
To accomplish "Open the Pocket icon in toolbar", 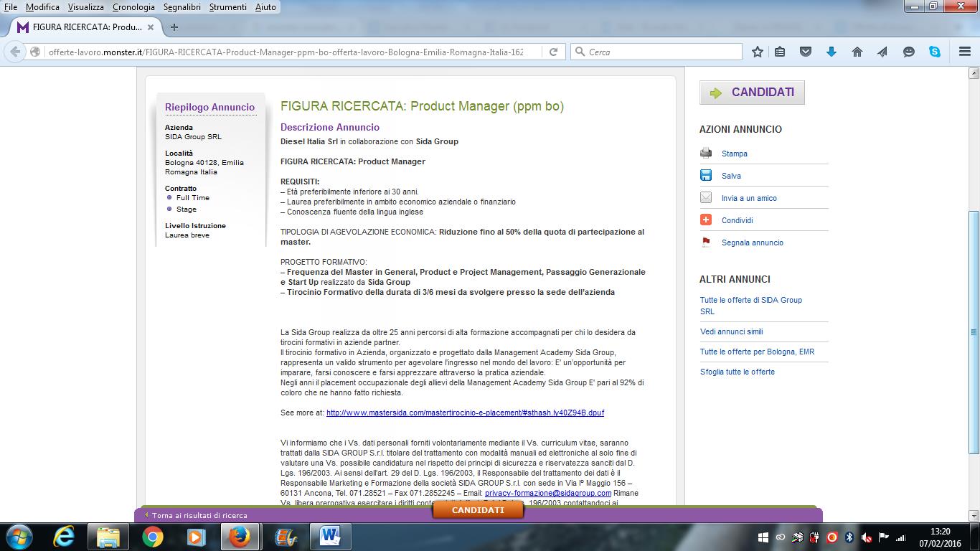I will coord(806,52).
